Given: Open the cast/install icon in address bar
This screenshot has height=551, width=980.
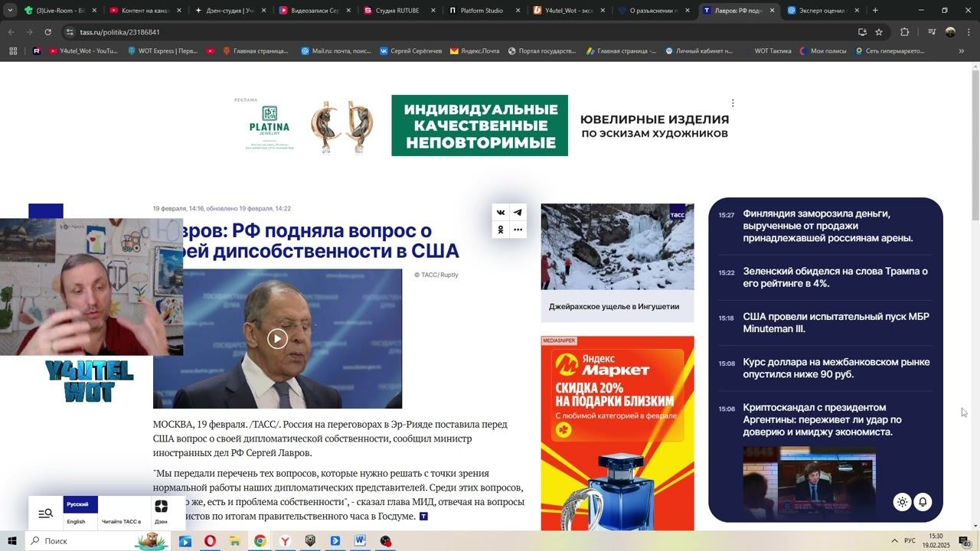Looking at the screenshot, I should pos(862,32).
